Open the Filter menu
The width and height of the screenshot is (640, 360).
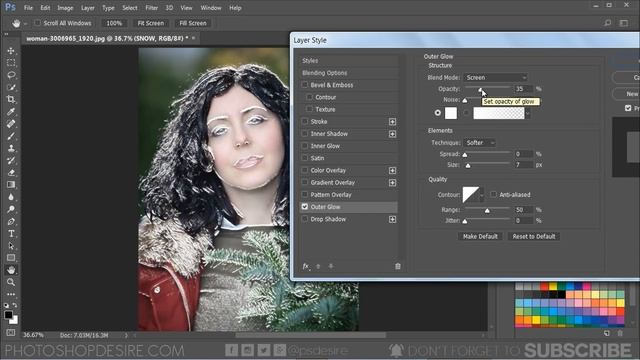tap(151, 8)
